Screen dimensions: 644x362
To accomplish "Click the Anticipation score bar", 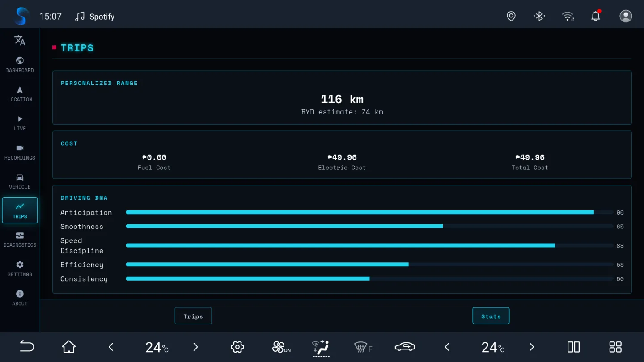I will pyautogui.click(x=369, y=212).
